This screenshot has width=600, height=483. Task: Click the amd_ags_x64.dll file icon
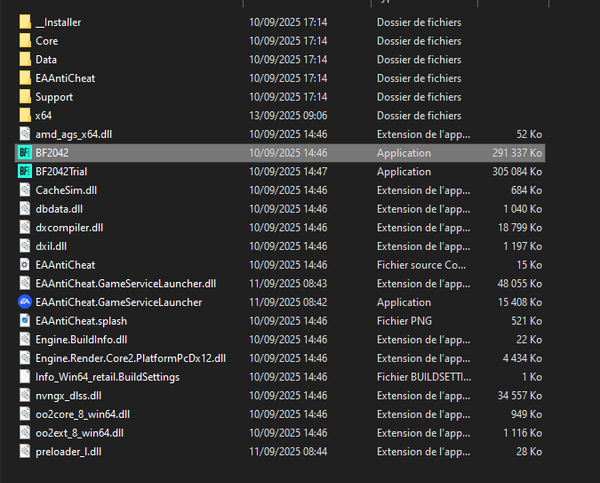click(x=25, y=134)
